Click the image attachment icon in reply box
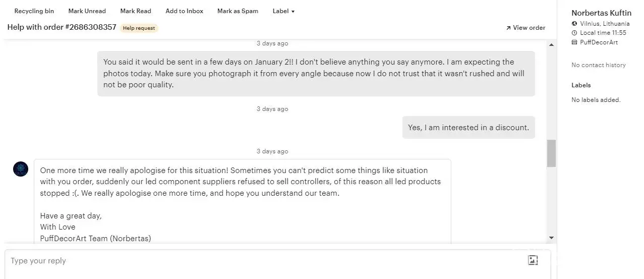The image size is (644, 279). tap(533, 260)
